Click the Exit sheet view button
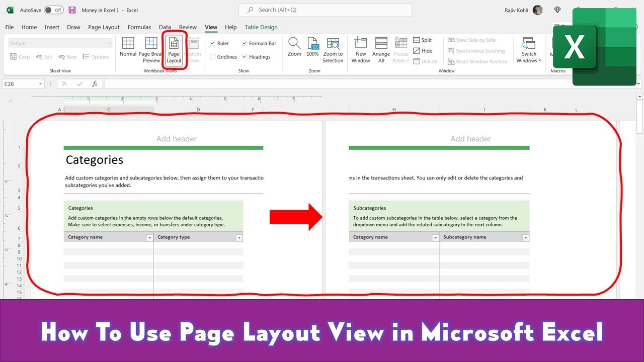 (44, 57)
